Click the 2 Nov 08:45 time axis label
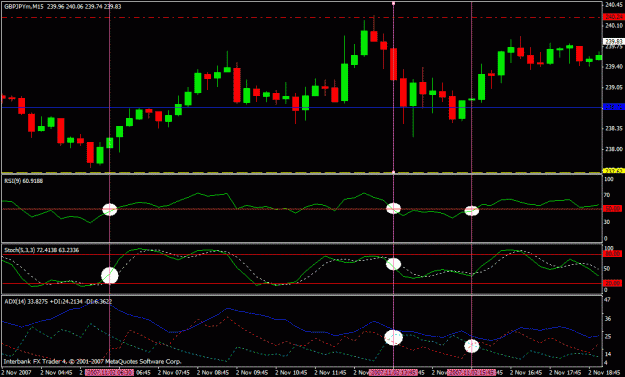Viewport: 625px width, 377px height. pyautogui.click(x=214, y=373)
